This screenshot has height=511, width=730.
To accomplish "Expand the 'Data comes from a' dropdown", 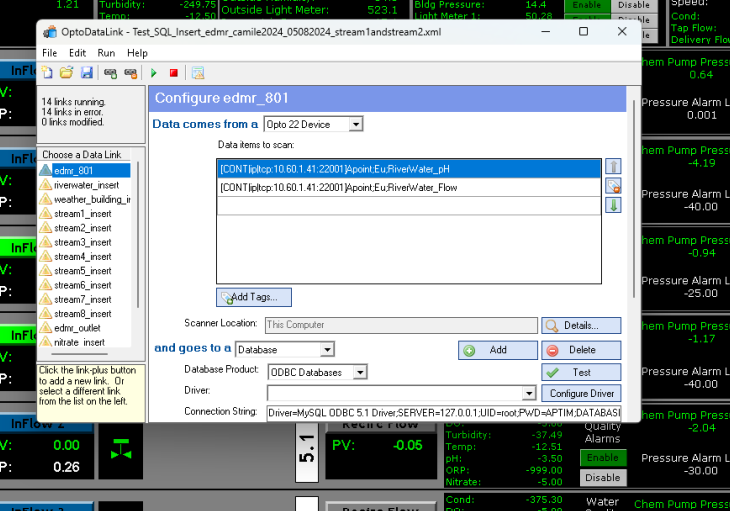I will click(x=356, y=124).
